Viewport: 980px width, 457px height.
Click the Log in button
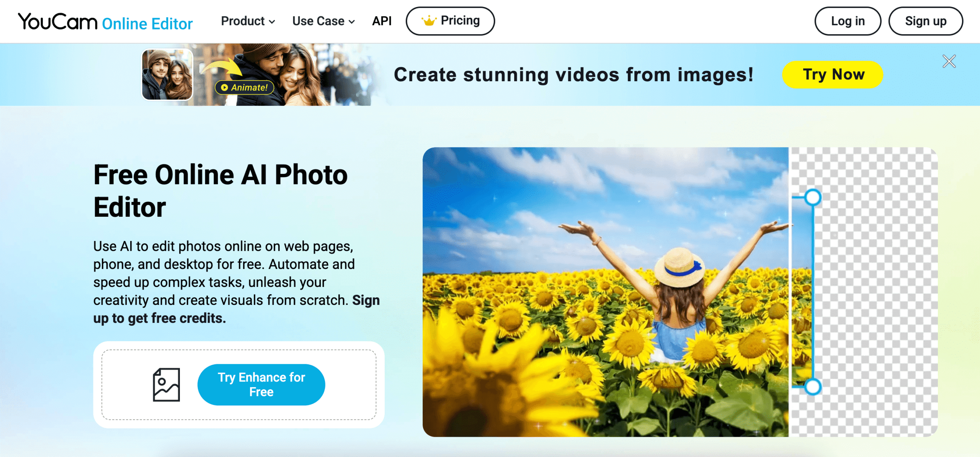pyautogui.click(x=848, y=21)
